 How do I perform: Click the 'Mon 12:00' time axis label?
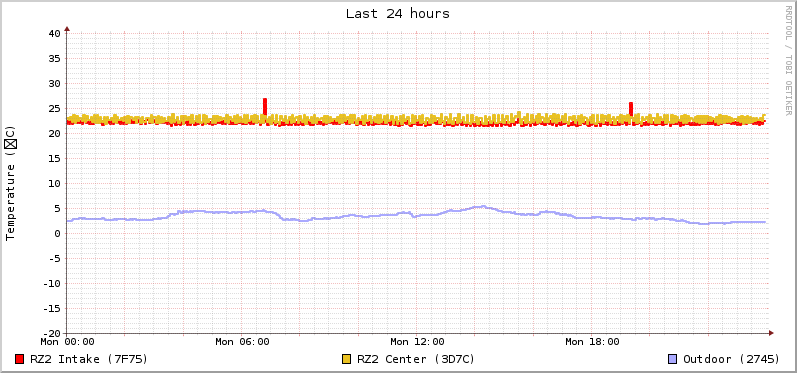417,342
